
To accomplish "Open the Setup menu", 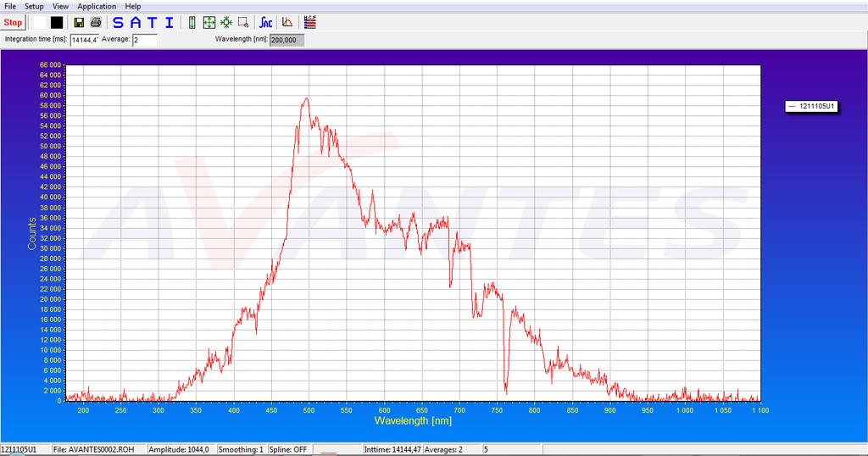I will tap(34, 6).
